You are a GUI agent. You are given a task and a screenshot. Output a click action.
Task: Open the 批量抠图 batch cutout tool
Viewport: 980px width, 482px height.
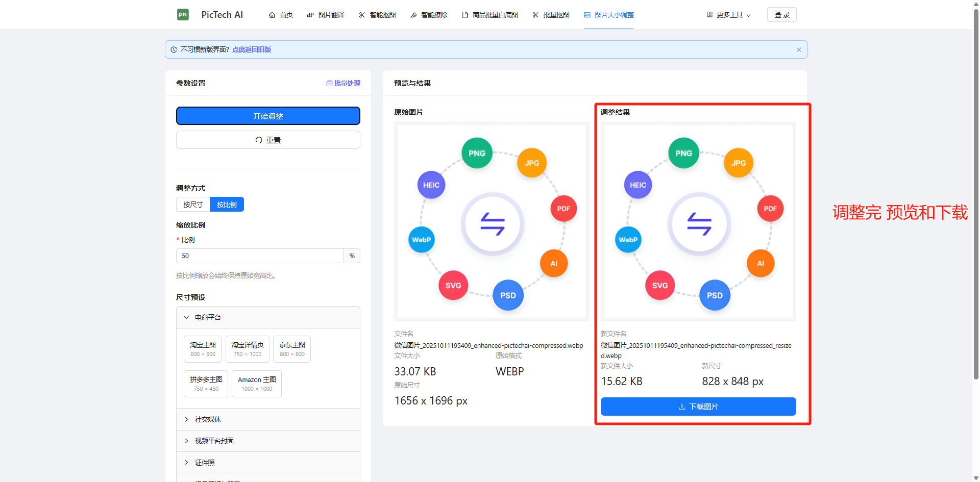pos(551,15)
